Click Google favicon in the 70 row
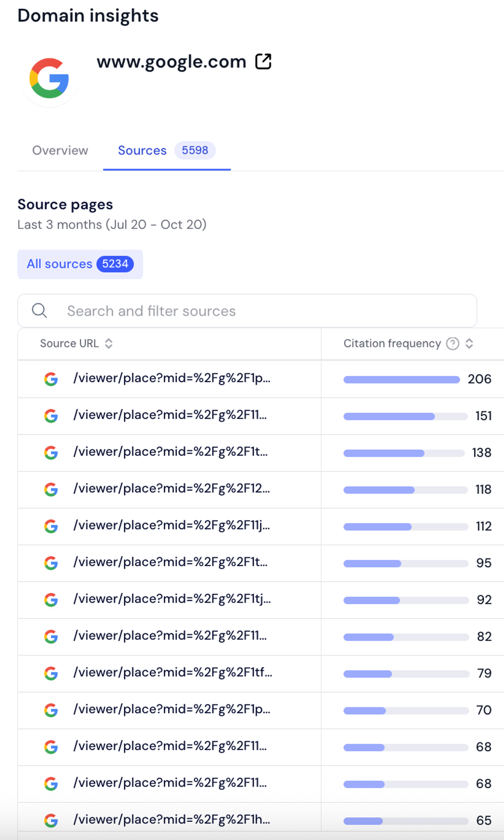Screen dimensions: 504x840 (51, 710)
